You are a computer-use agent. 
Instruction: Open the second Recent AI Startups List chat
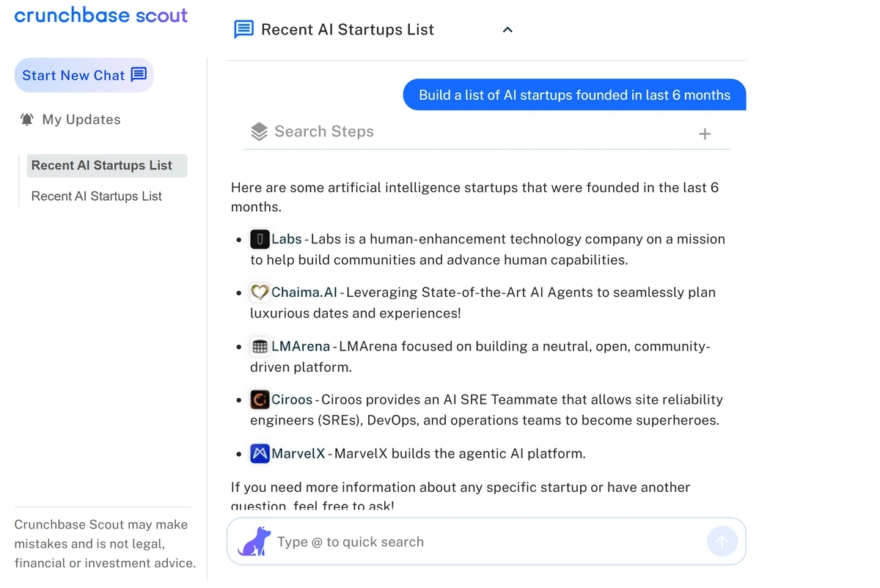[x=97, y=196]
